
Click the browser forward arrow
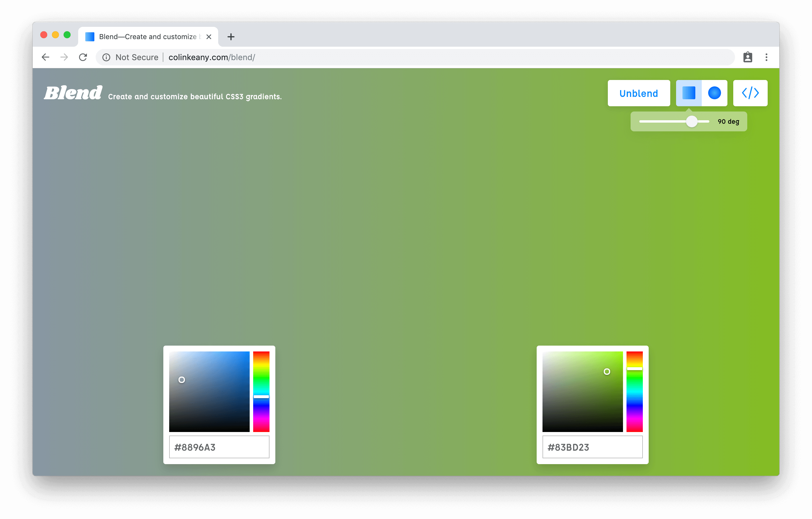[64, 58]
